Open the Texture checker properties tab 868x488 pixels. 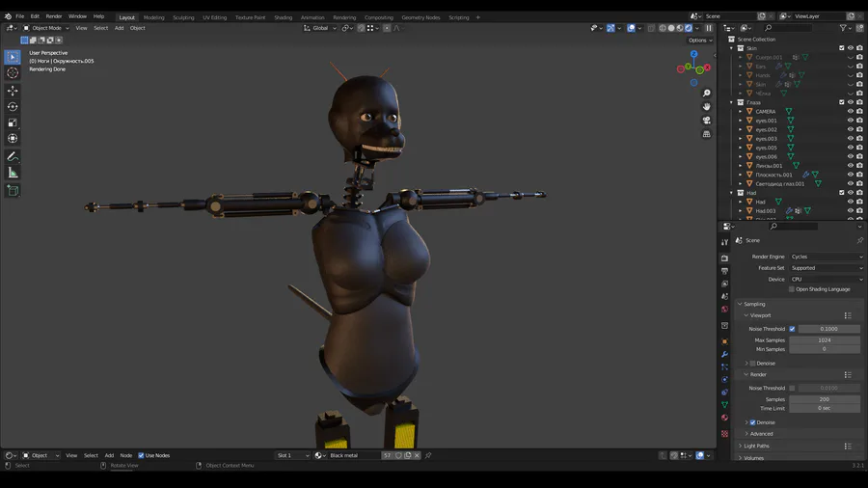click(x=724, y=434)
